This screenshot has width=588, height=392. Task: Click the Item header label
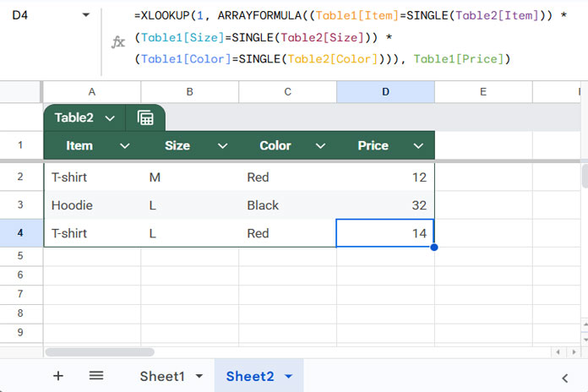pyautogui.click(x=79, y=145)
